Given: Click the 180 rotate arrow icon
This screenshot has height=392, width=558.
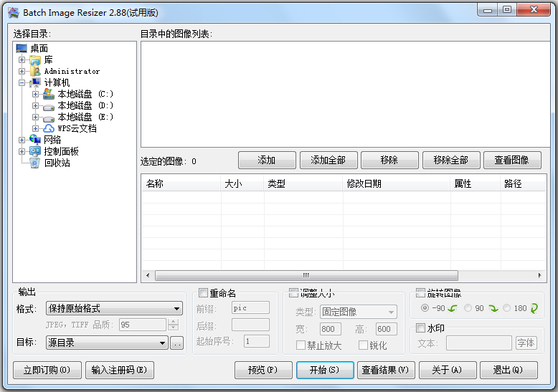Looking at the screenshot, I should coord(534,308).
